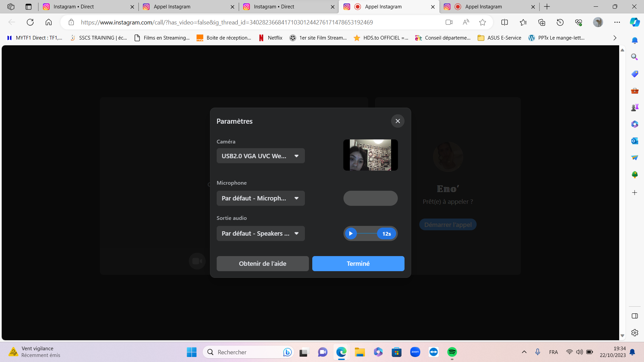Expand the Microphone selection dropdown

pos(261,198)
